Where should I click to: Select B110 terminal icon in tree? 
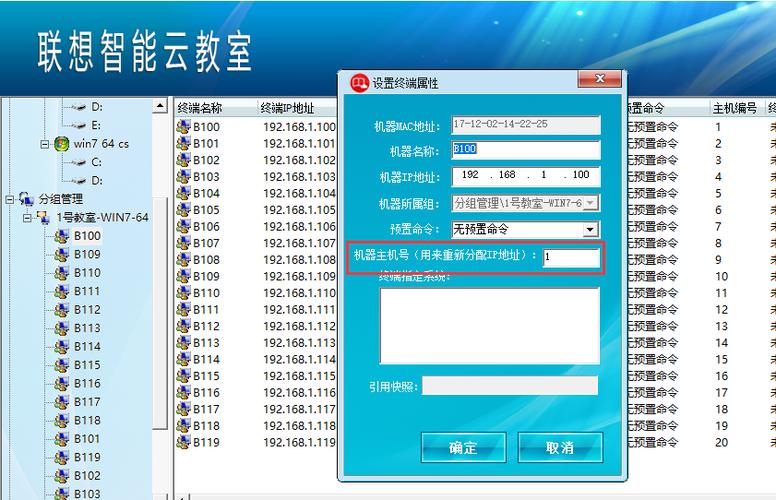pos(62,273)
